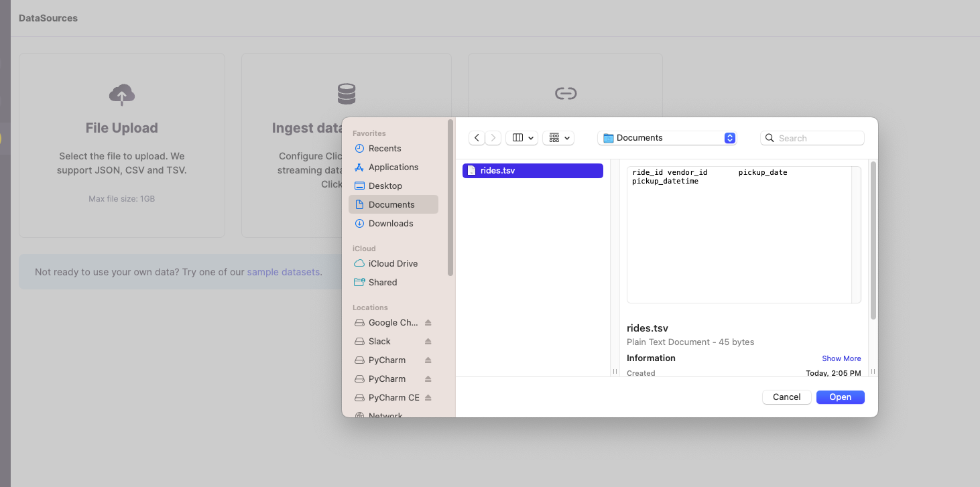
Task: Eject the PyCharm CE volume
Action: click(428, 398)
